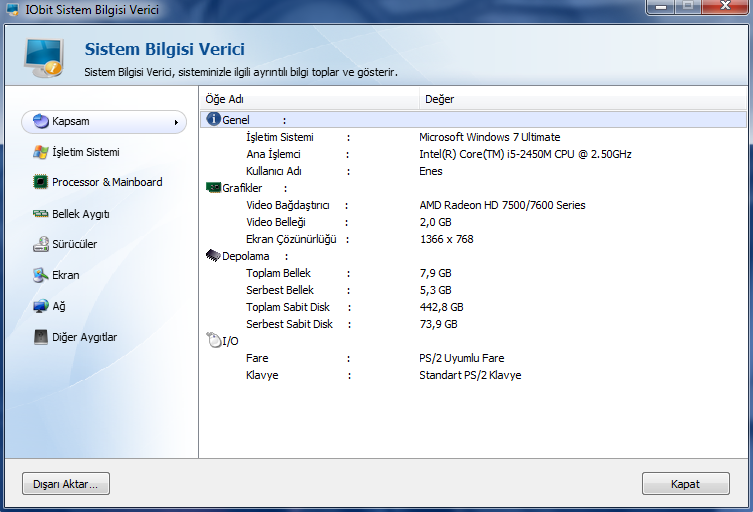Screen dimensions: 753x512
Task: Select the Ağ section
Action: click(59, 306)
